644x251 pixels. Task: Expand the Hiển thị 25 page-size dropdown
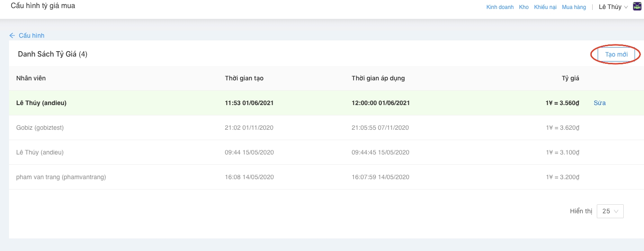(x=610, y=211)
